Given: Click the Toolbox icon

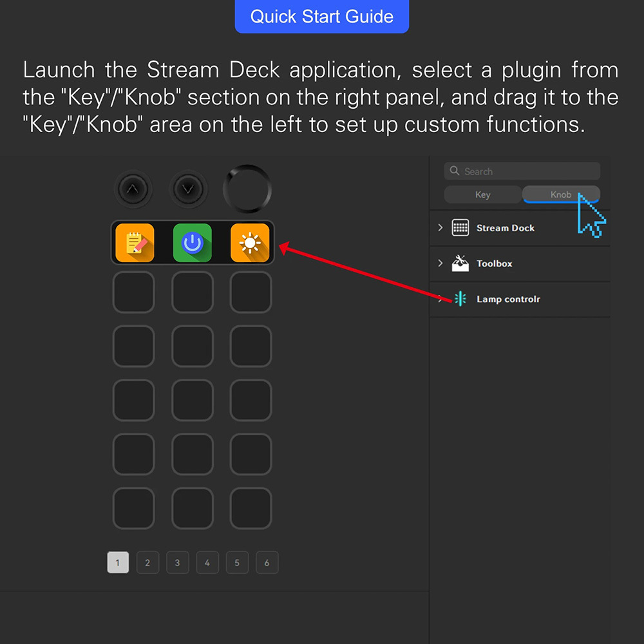Looking at the screenshot, I should tap(460, 263).
